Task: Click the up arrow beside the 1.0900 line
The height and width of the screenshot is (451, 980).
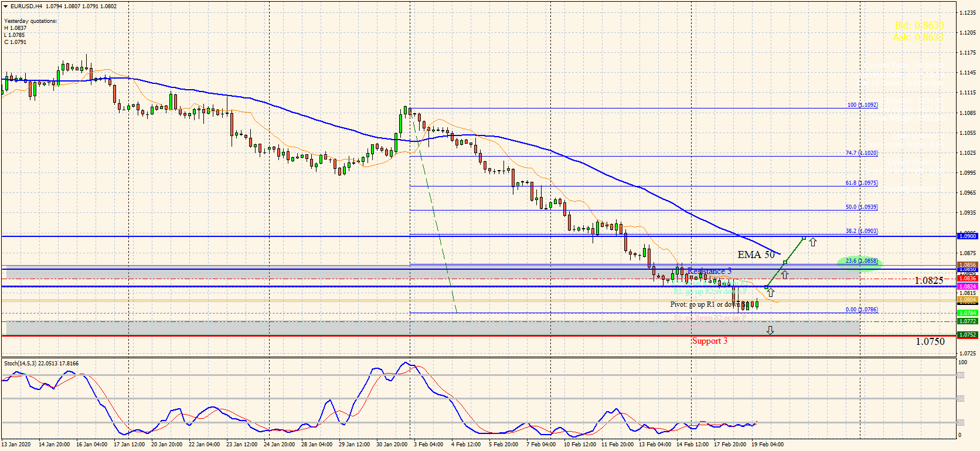Action: pyautogui.click(x=812, y=242)
